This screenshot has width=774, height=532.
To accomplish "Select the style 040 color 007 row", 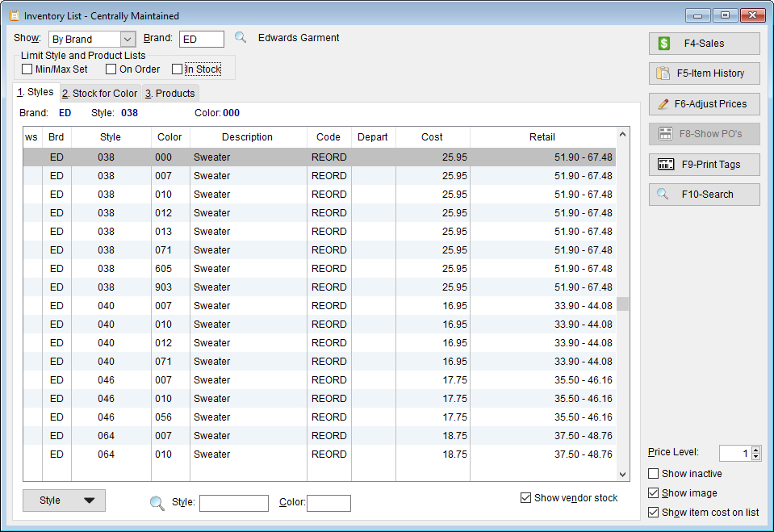I will point(320,306).
